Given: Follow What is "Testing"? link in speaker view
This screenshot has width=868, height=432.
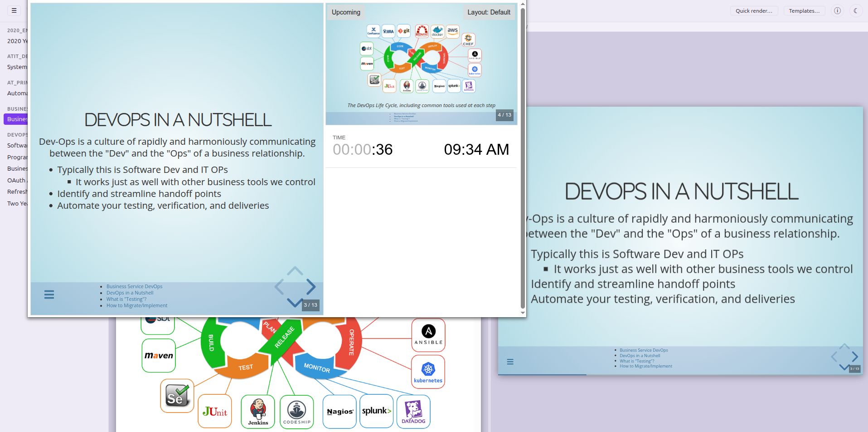Looking at the screenshot, I should point(126,299).
